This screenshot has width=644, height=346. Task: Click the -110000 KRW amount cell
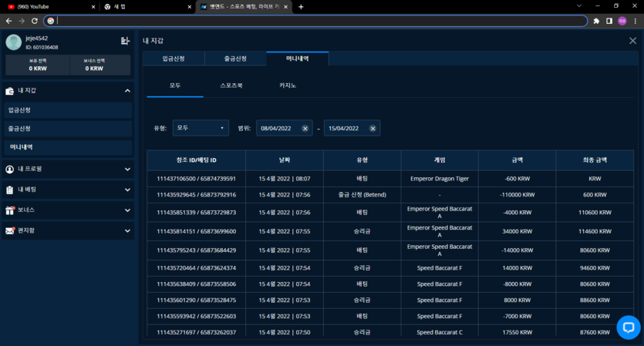(517, 195)
